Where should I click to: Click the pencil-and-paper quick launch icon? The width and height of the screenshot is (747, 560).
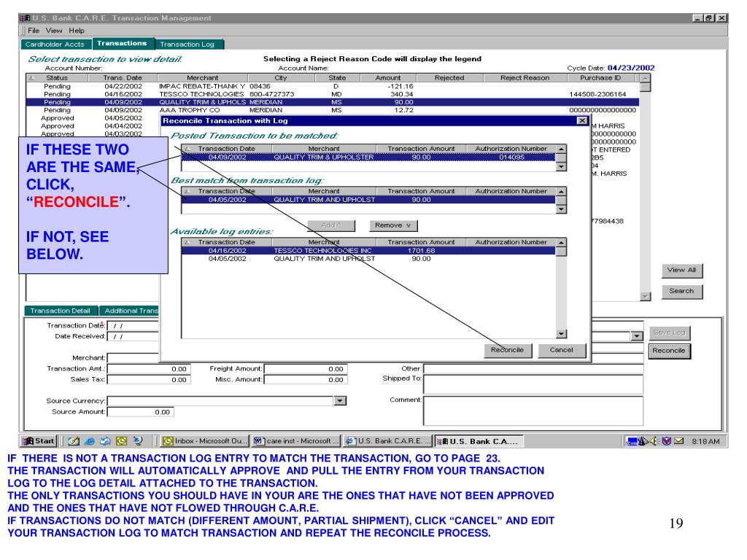[74, 441]
